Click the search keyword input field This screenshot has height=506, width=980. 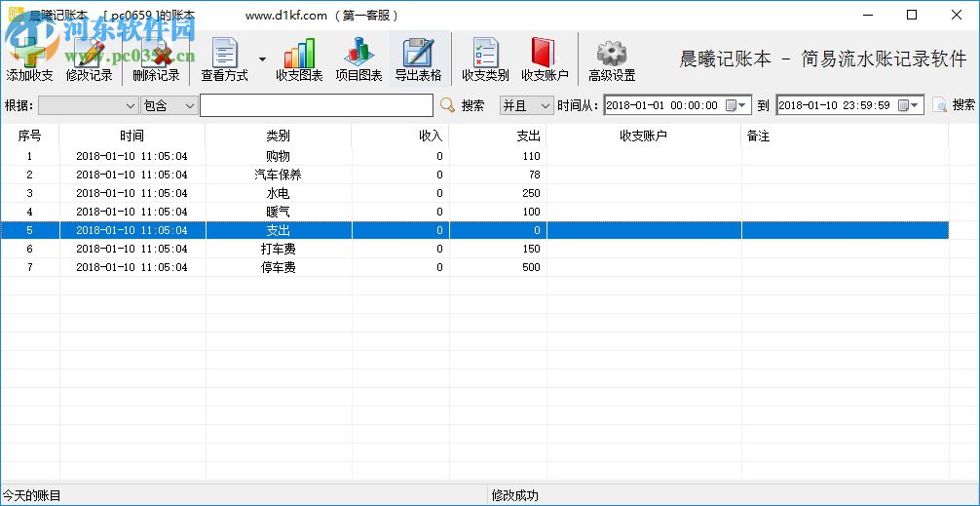(x=317, y=105)
